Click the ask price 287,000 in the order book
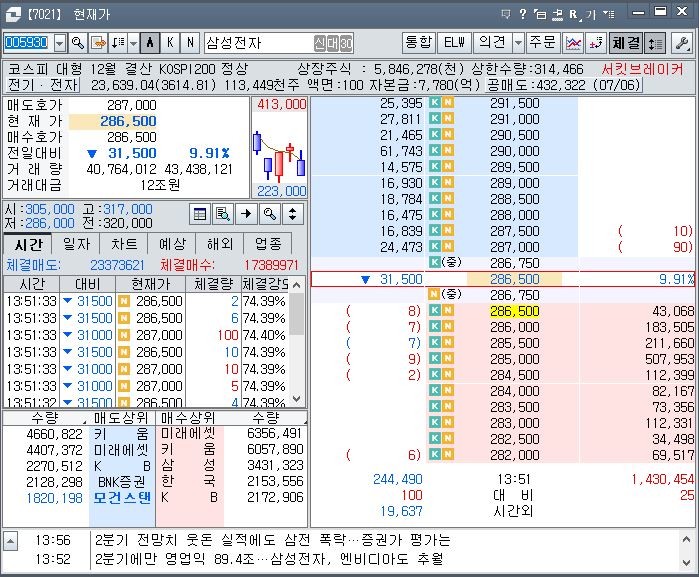The width and height of the screenshot is (699, 577). [x=514, y=247]
